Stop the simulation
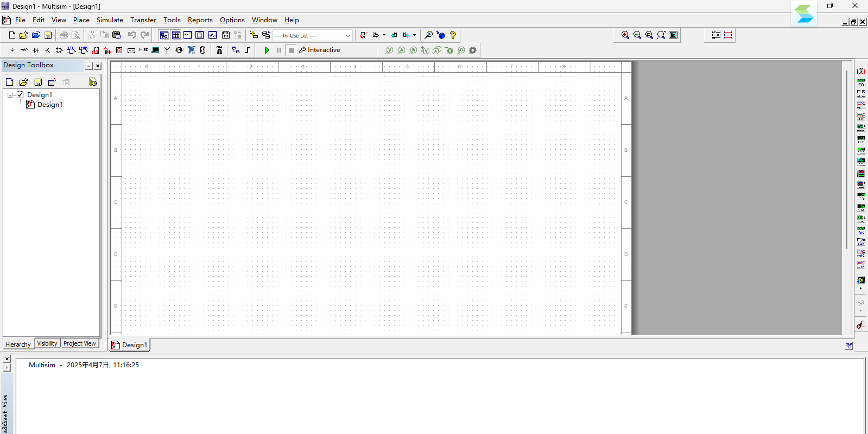Screen dimensions: 868x434 pyautogui.click(x=292, y=50)
